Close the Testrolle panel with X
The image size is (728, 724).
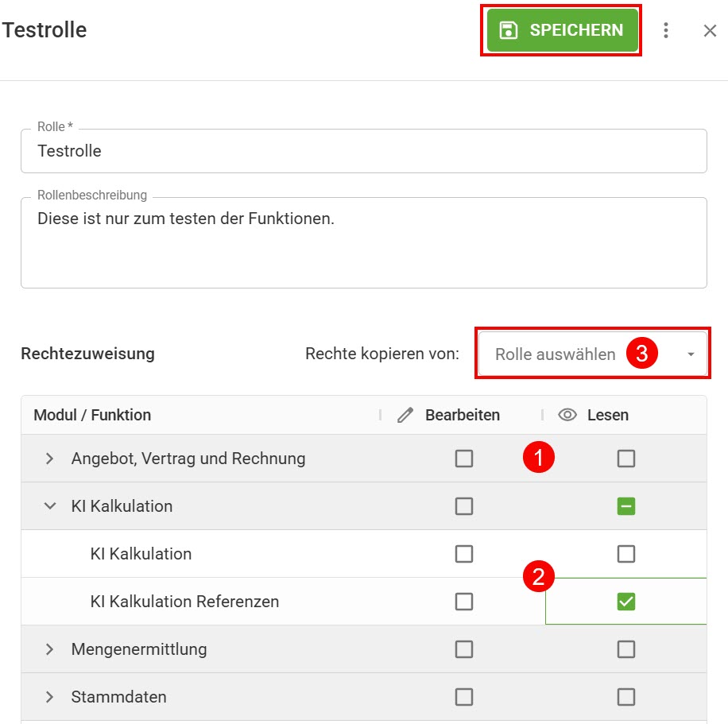pyautogui.click(x=710, y=31)
